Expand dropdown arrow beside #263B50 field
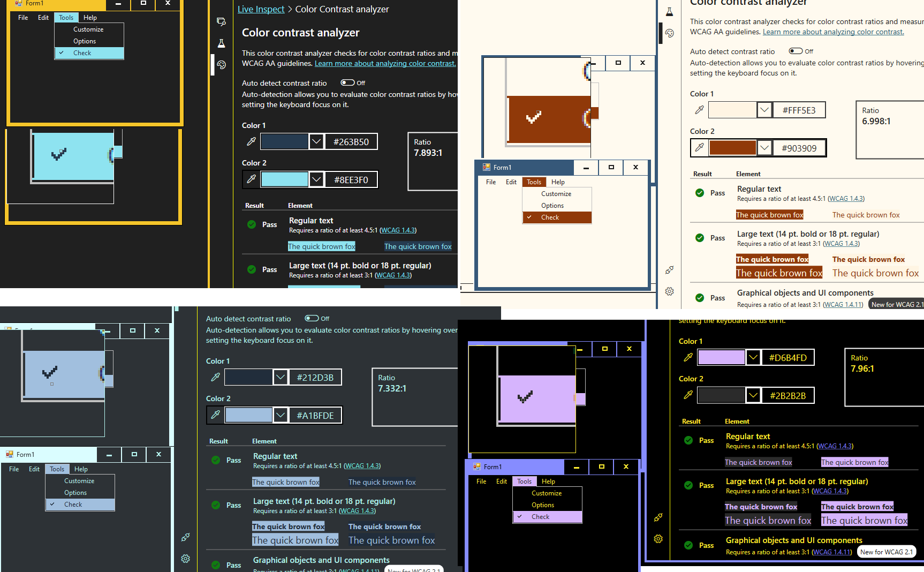Screen dimensions: 924x572 (316, 141)
